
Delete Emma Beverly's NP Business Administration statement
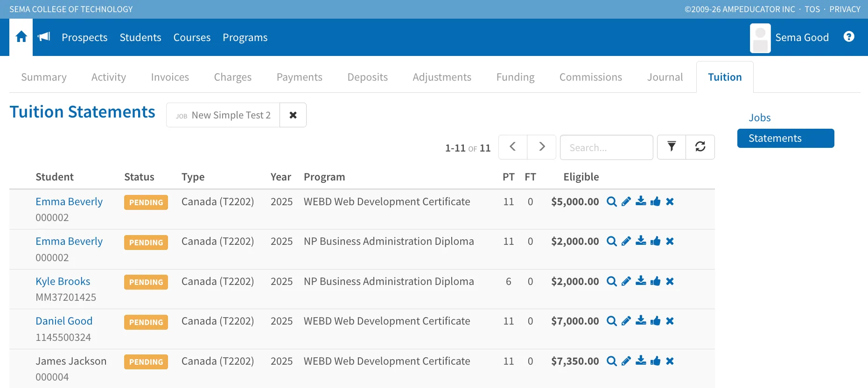click(x=670, y=242)
